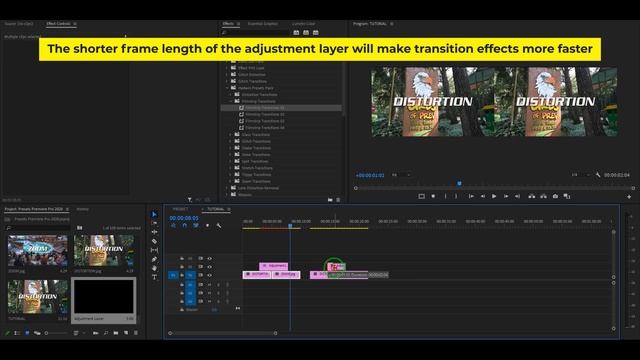640x360 pixels.
Task: Select the Hand tool
Action: tap(154, 268)
